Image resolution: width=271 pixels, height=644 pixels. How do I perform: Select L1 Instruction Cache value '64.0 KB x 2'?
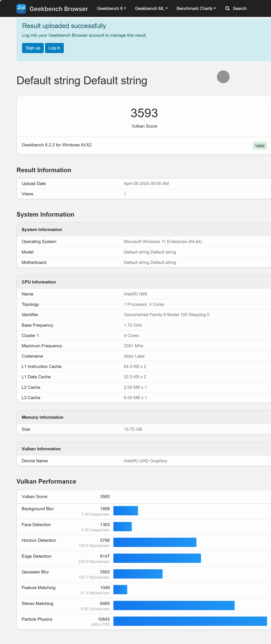coord(135,366)
